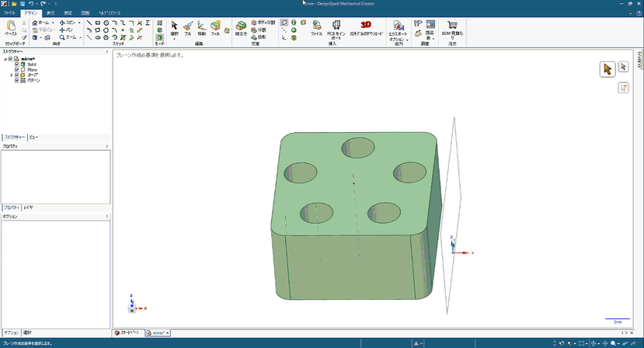644x348 pixels.
Task: Click the large selection arrow in viewport
Action: click(x=607, y=69)
